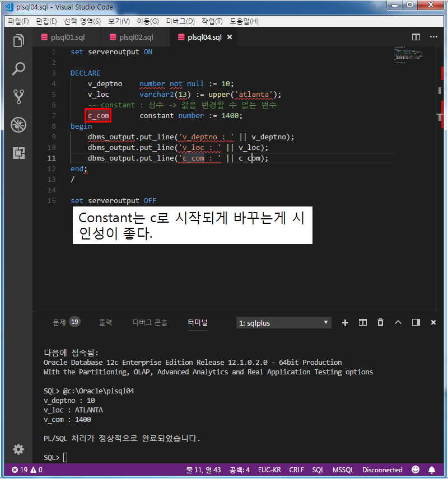Show the 출력 output panel tab
The width and height of the screenshot is (448, 479).
tap(105, 322)
